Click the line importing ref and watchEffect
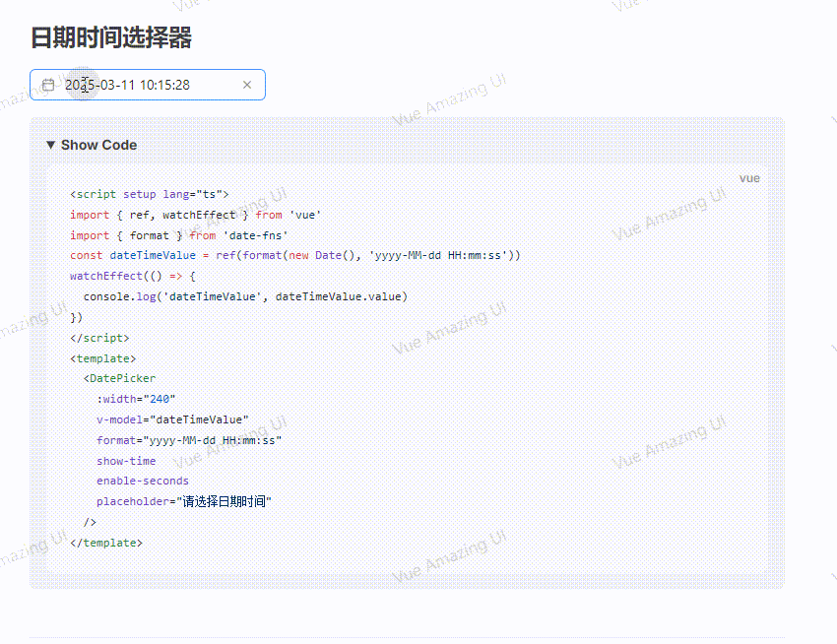The image size is (837, 644). point(195,215)
